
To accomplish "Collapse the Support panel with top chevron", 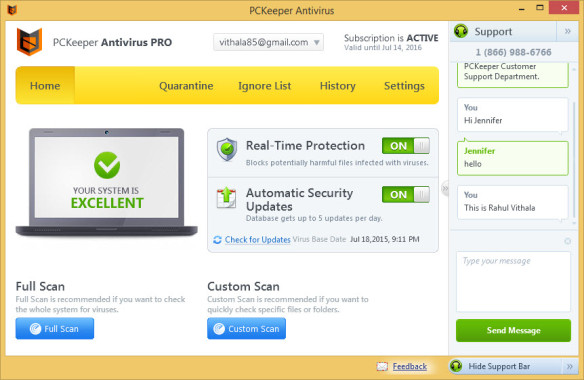I will 568,31.
